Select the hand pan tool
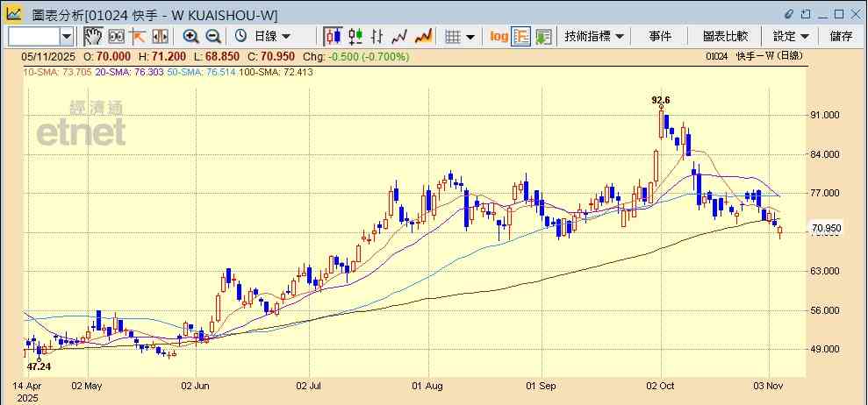 tap(92, 36)
